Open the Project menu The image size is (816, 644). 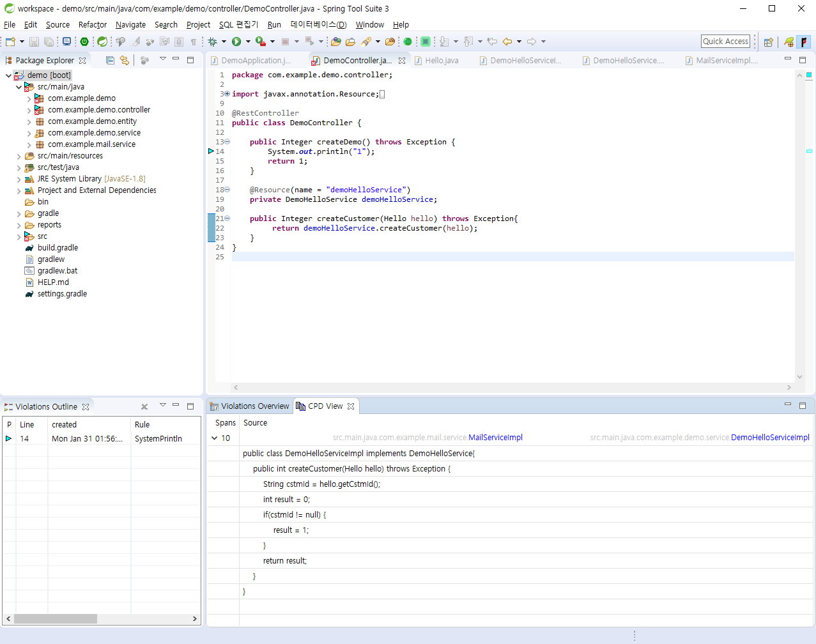(x=198, y=25)
